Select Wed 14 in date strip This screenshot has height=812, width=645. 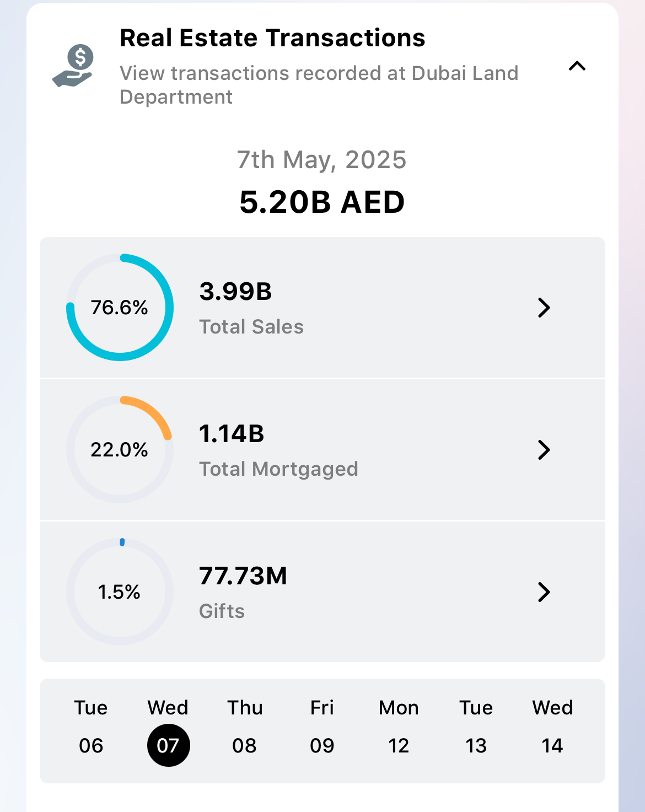[x=552, y=727]
